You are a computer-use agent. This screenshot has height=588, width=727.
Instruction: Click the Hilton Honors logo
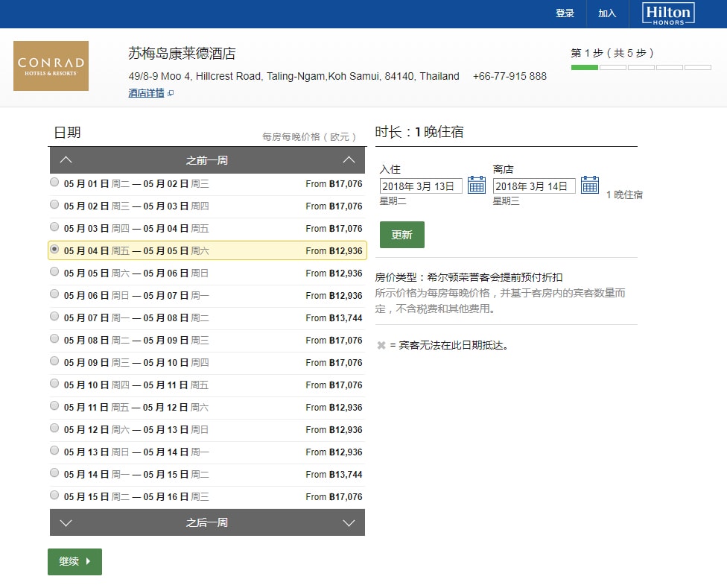pos(668,14)
